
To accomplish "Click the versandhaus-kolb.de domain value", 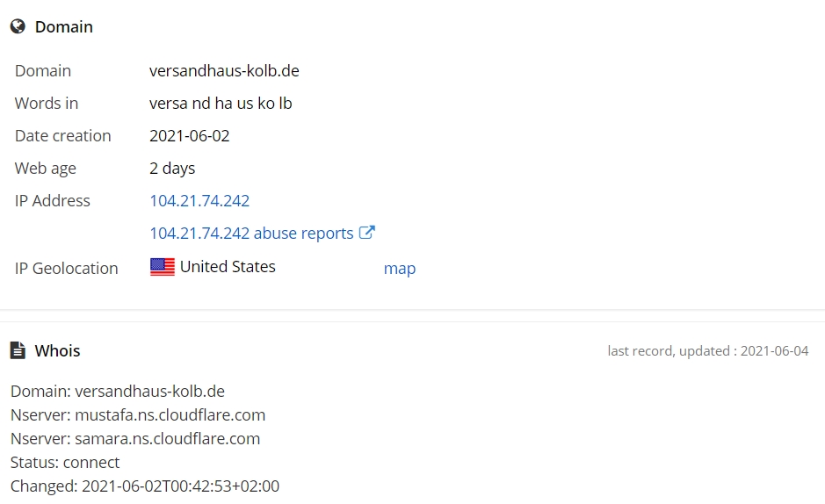I will (x=224, y=71).
